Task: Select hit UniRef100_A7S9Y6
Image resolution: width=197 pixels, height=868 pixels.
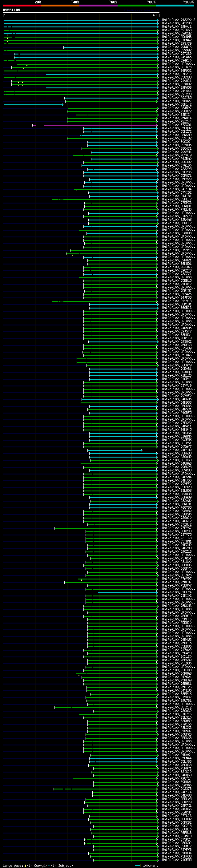Action: [176, 250]
